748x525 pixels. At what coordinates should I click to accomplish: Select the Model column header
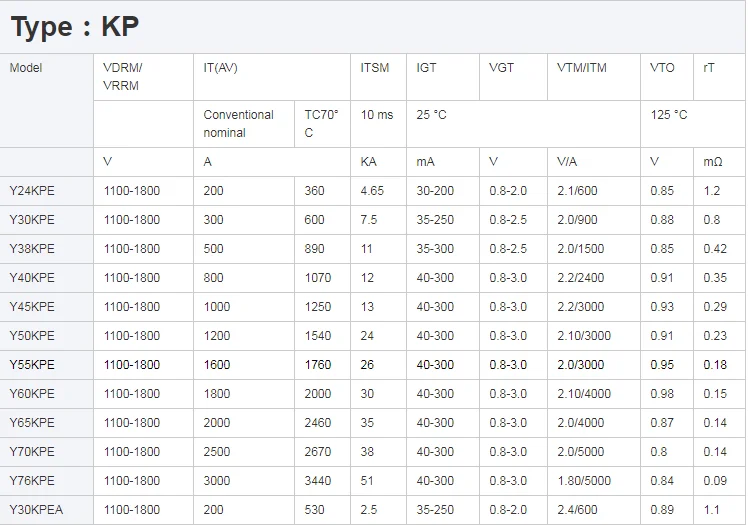pyautogui.click(x=26, y=68)
